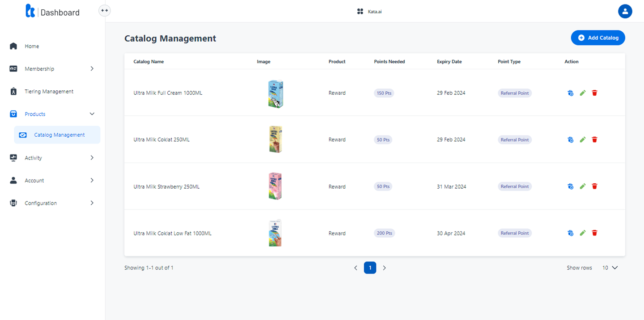The image size is (644, 320).
Task: Click the red delete icon for Ultra Milk Full Cream 1000ML
Action: (x=594, y=93)
